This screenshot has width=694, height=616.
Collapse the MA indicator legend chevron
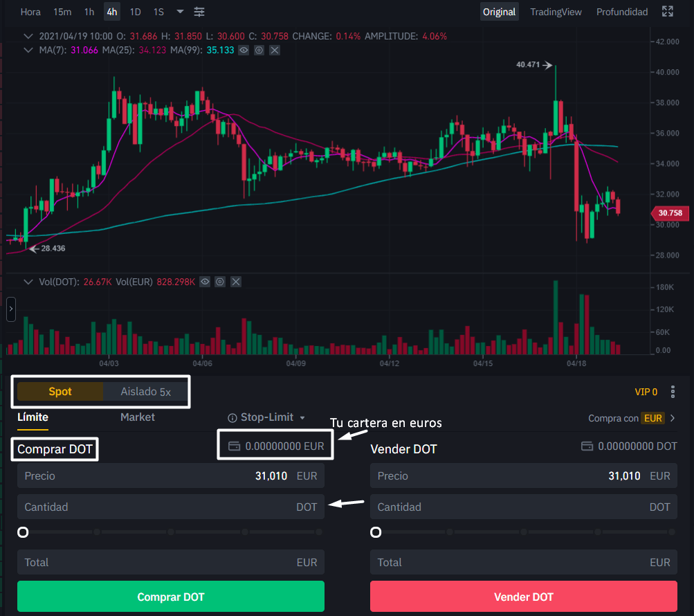tap(28, 50)
